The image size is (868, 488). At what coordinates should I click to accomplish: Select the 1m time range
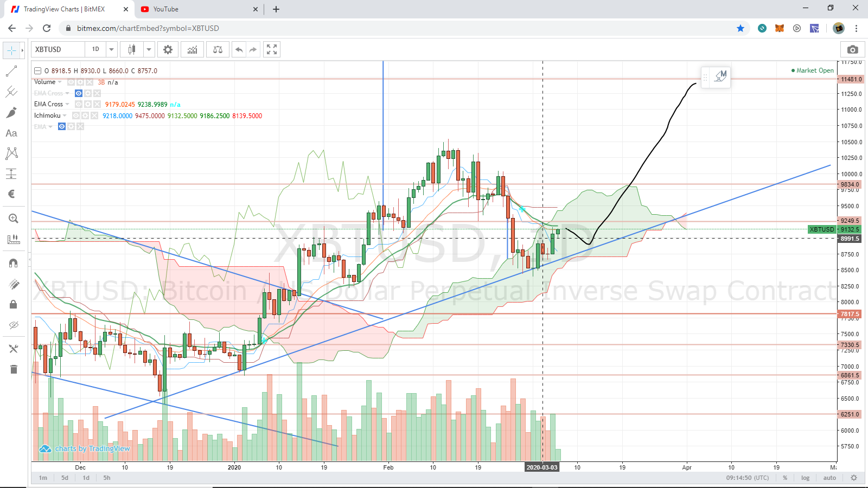43,478
